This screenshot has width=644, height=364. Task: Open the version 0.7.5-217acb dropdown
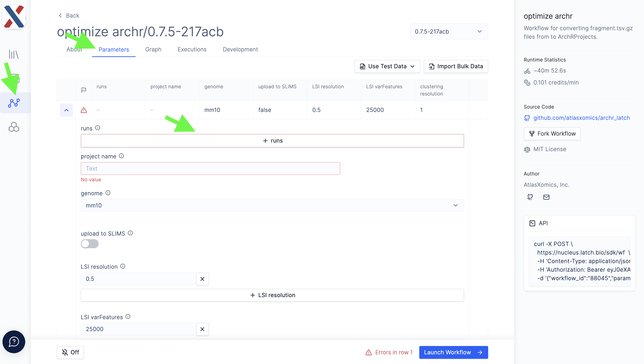(x=449, y=32)
